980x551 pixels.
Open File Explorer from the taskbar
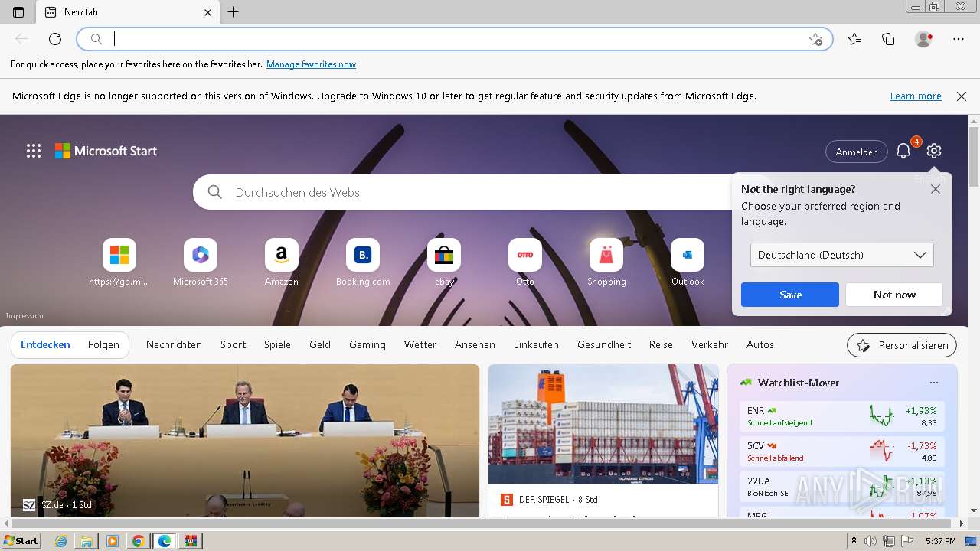(x=87, y=541)
